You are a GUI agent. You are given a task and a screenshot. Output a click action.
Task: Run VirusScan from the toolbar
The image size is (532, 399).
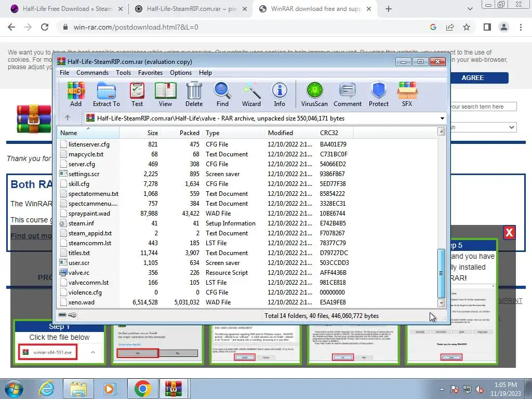click(314, 95)
